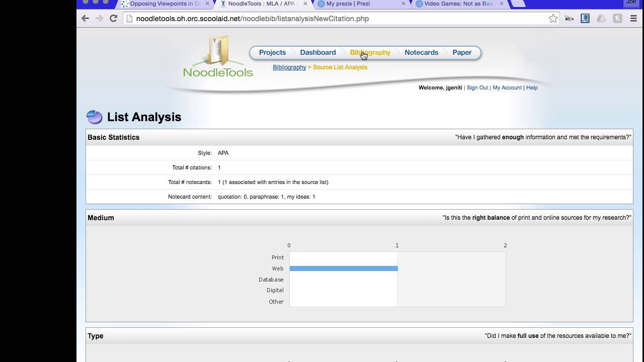The width and height of the screenshot is (644, 362).
Task: Open the Paper menu item
Action: (x=462, y=52)
